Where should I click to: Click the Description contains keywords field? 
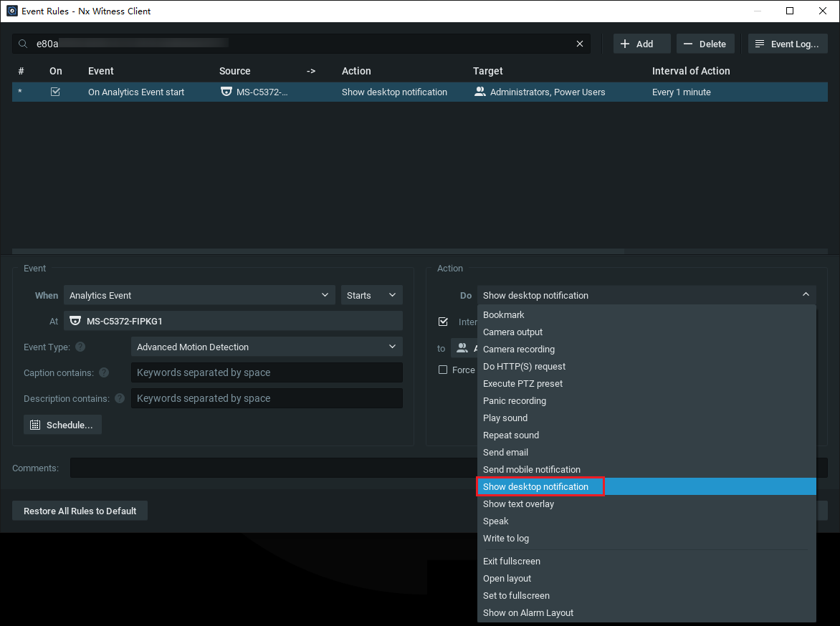pyautogui.click(x=267, y=398)
